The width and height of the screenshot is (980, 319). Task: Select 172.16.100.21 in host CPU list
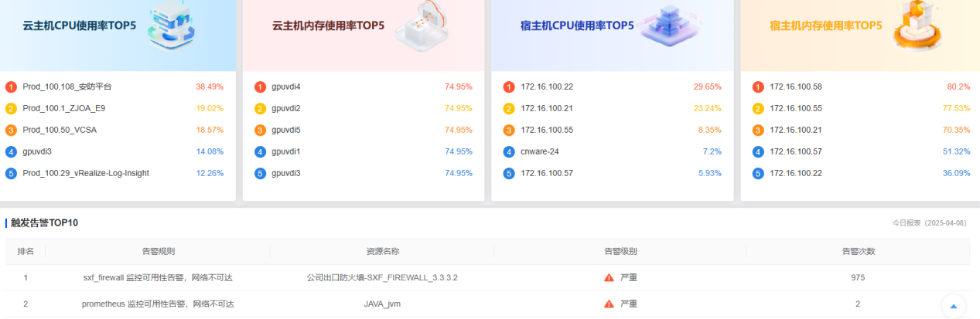coord(547,108)
